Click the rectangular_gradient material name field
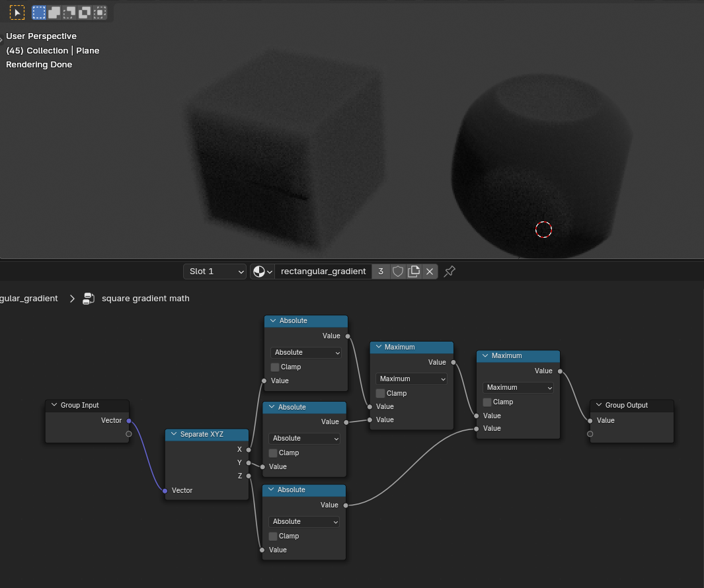Viewport: 704px width, 588px height. 323,272
